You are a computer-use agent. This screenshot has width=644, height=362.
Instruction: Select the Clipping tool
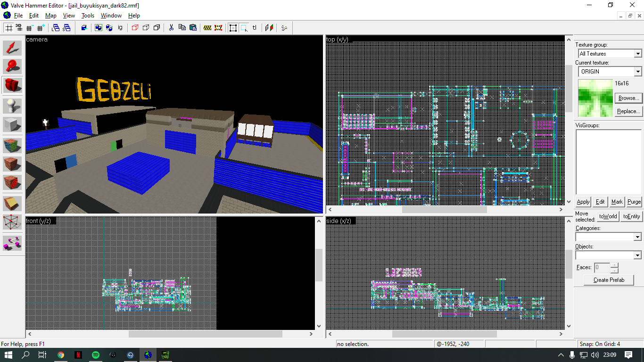[12, 203]
